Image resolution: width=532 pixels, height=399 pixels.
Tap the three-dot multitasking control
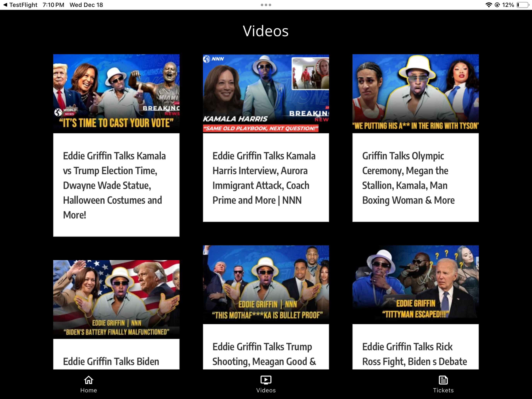point(266,5)
